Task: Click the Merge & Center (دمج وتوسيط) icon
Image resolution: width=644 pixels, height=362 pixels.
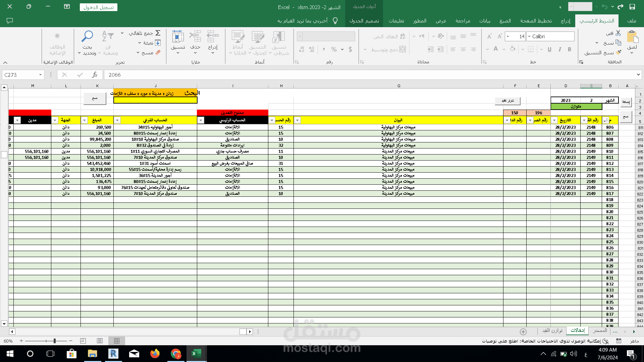Action: 403,49
